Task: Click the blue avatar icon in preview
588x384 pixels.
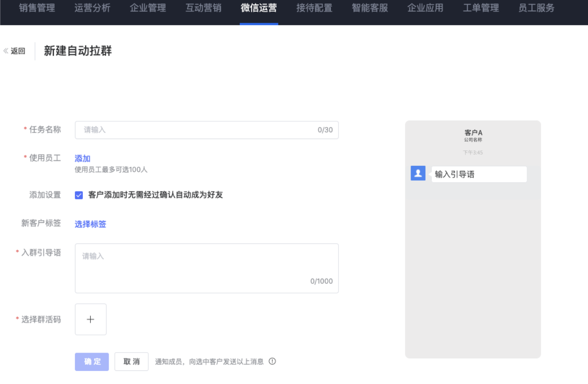Action: [418, 173]
